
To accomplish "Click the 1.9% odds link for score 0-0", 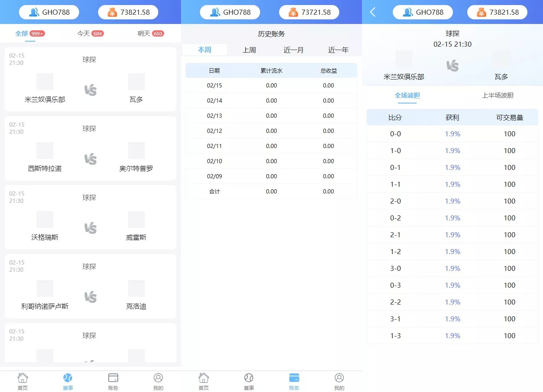I will 452,133.
